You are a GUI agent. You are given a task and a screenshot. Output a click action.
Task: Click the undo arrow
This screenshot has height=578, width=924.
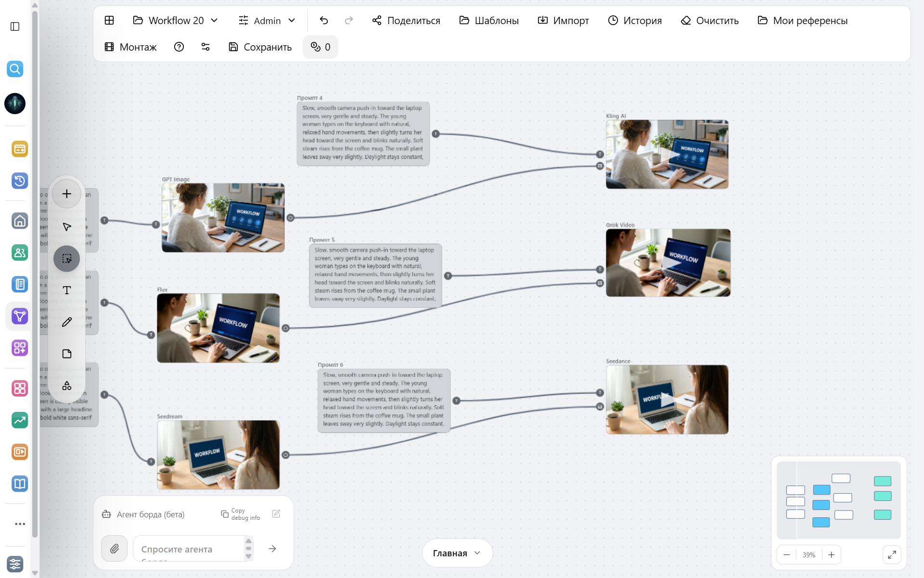pos(324,20)
